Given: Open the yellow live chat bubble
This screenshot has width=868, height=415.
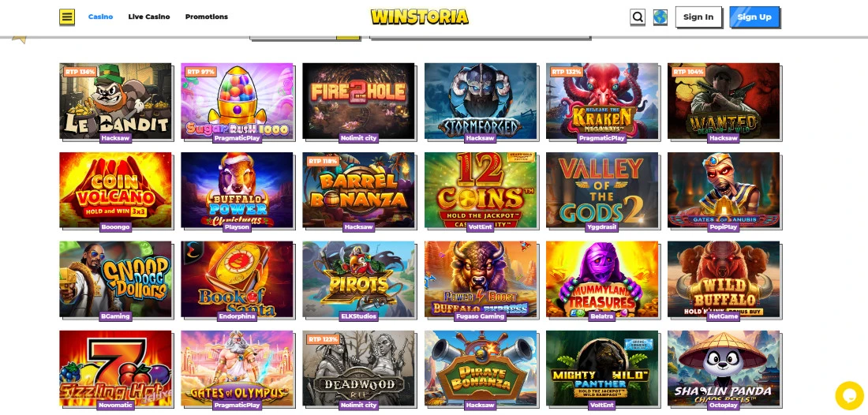Looking at the screenshot, I should (x=848, y=395).
